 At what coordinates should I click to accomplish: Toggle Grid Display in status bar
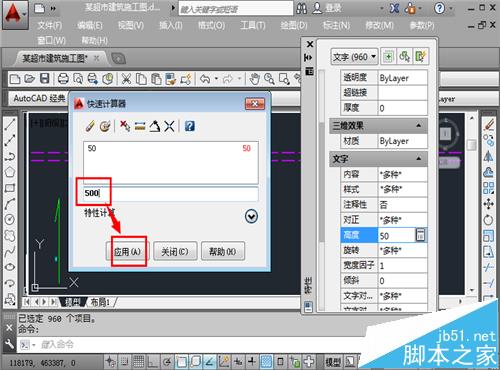(139, 361)
